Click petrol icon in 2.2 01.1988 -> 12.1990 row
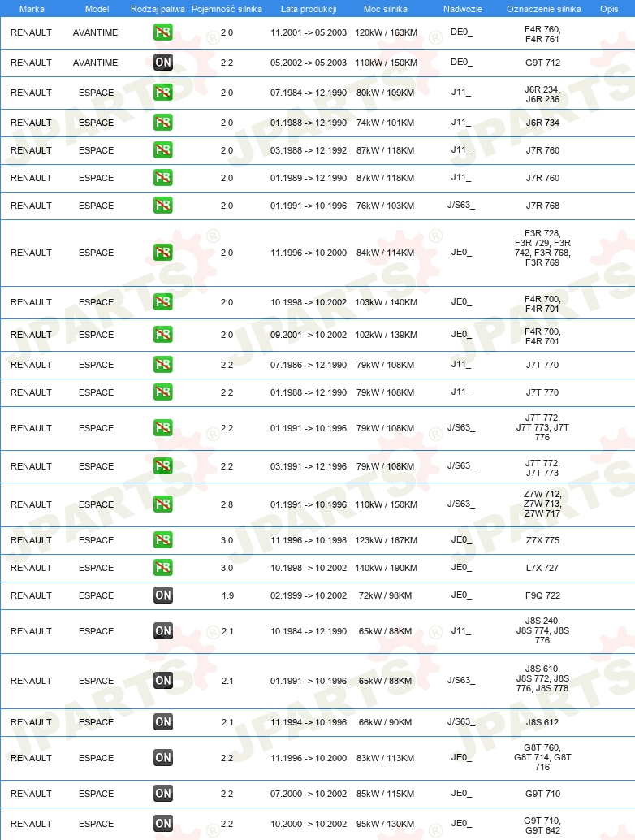Viewport: 635px width, 840px height. tap(162, 392)
